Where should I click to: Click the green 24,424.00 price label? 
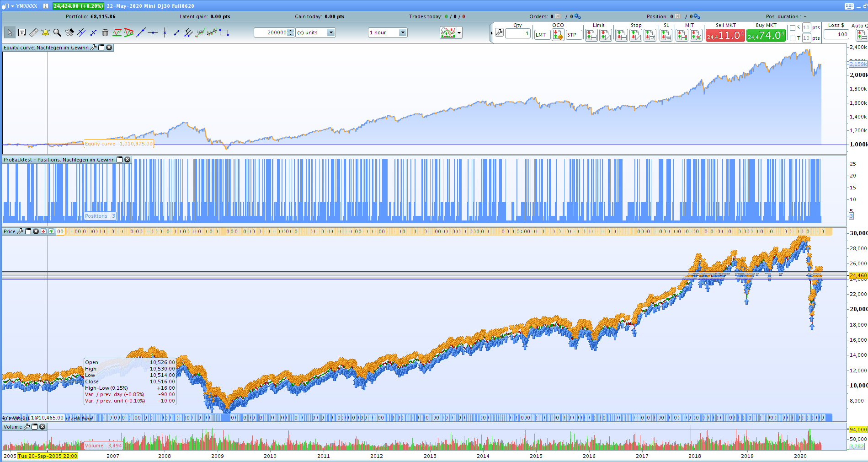[79, 6]
